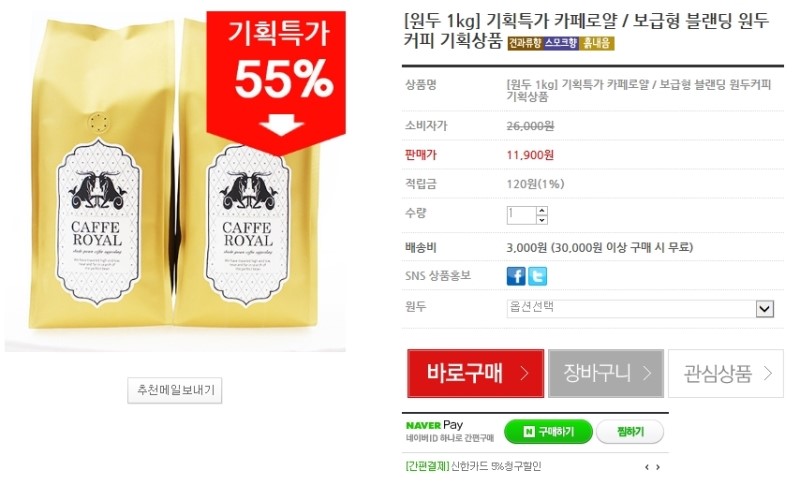The image size is (800, 485).
Task: Open the 원두 옵션선택 dropdown
Action: [x=640, y=309]
